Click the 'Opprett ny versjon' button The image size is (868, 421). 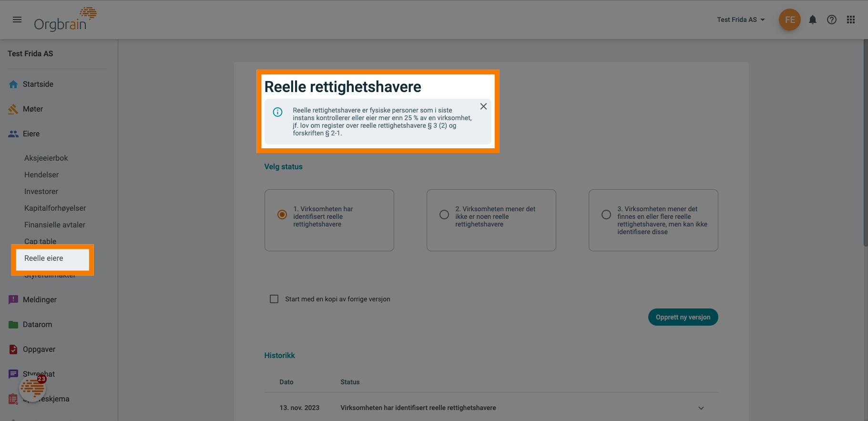point(683,317)
